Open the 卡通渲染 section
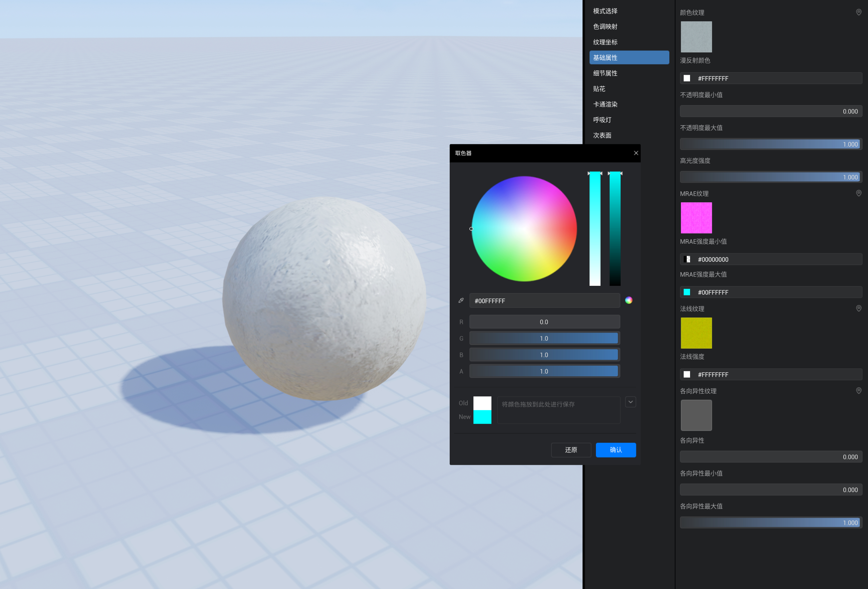Image resolution: width=868 pixels, height=589 pixels. click(x=629, y=104)
